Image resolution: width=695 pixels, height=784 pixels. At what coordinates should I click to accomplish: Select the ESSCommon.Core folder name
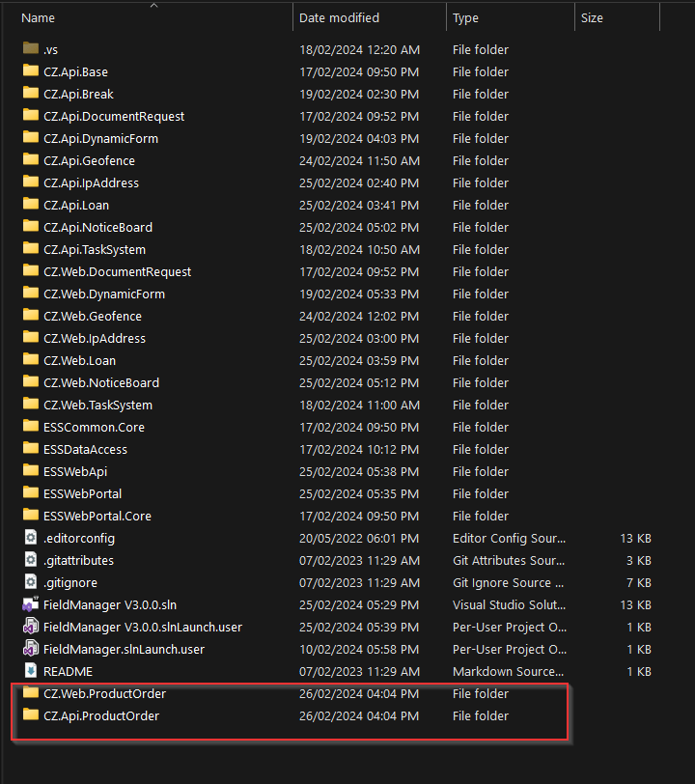pos(94,428)
